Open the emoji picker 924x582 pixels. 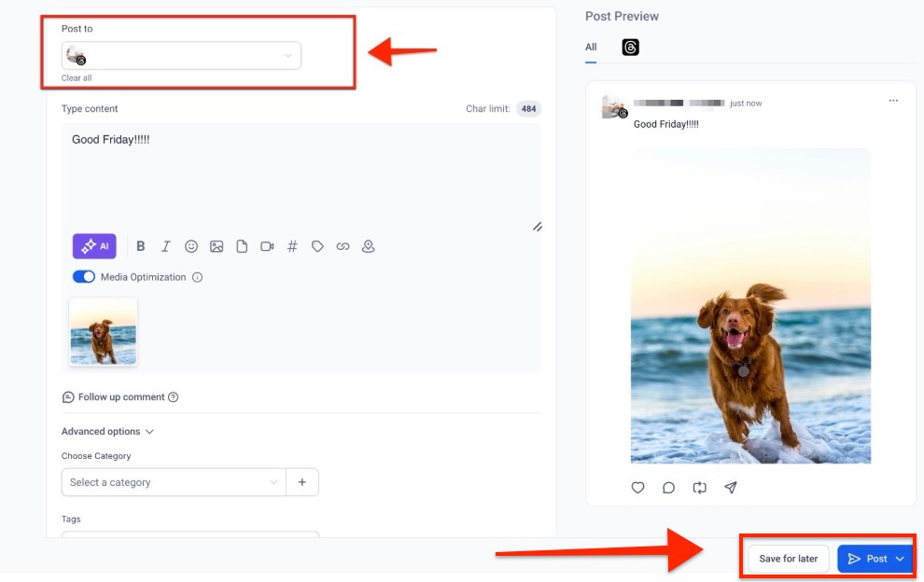(191, 246)
